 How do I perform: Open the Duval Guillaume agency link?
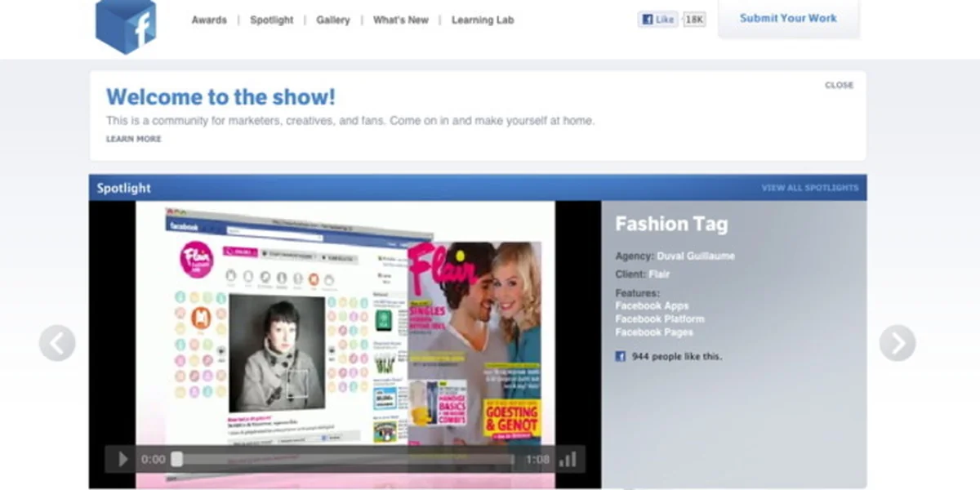click(x=696, y=256)
